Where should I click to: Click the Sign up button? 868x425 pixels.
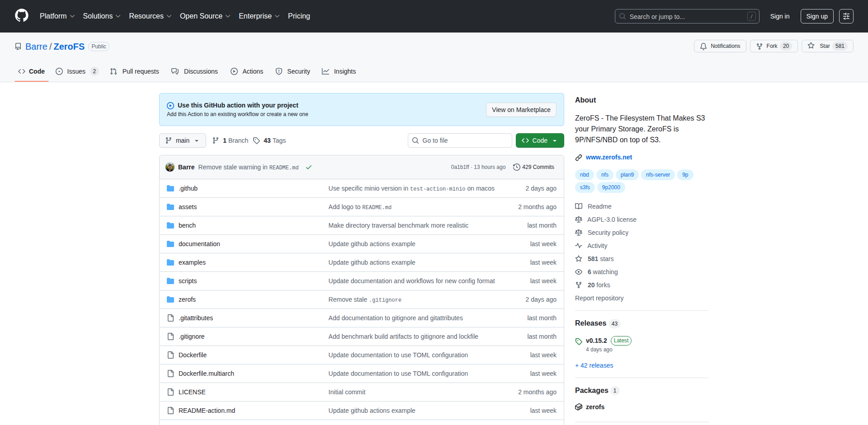coord(817,16)
